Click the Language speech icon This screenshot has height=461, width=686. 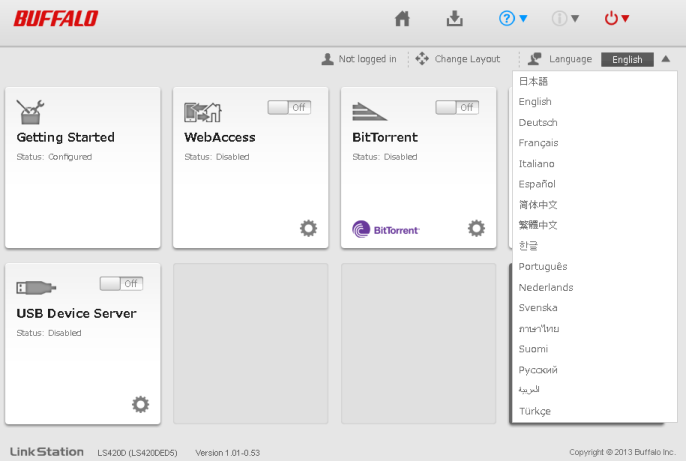[x=535, y=59]
